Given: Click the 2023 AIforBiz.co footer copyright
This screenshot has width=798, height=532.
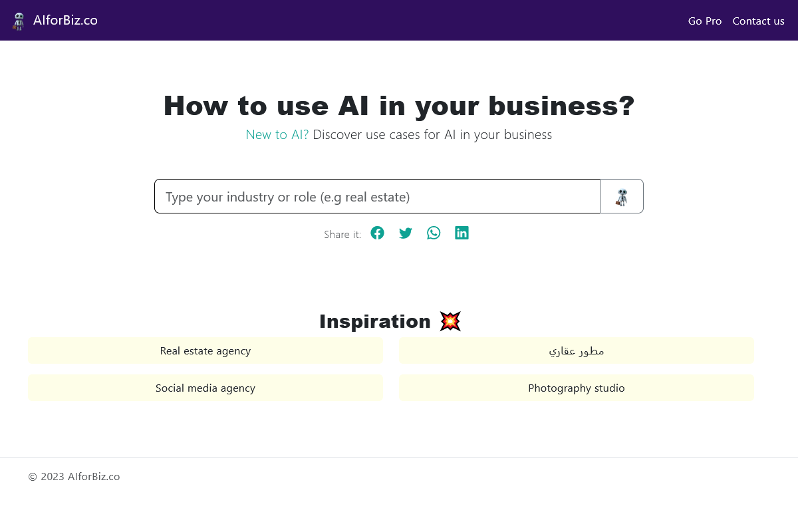Looking at the screenshot, I should 74,476.
